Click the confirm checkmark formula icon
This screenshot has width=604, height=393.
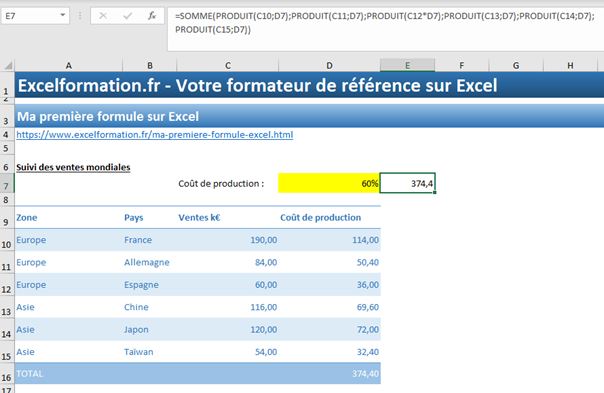pos(128,16)
